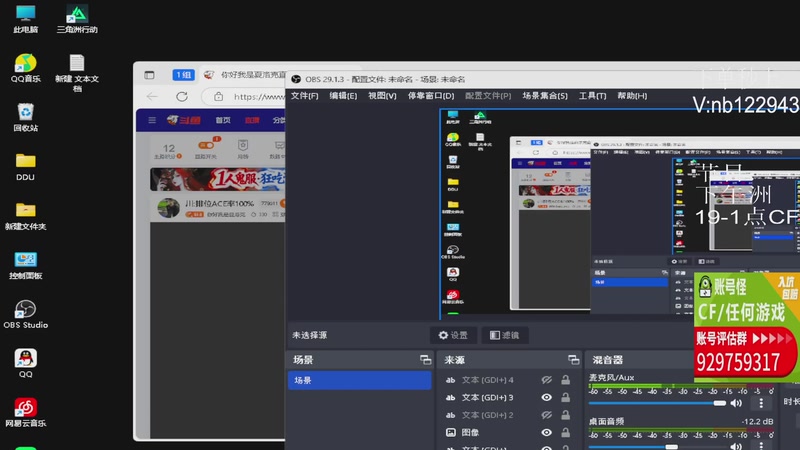Pop out the 来源 dock panel

(x=573, y=360)
